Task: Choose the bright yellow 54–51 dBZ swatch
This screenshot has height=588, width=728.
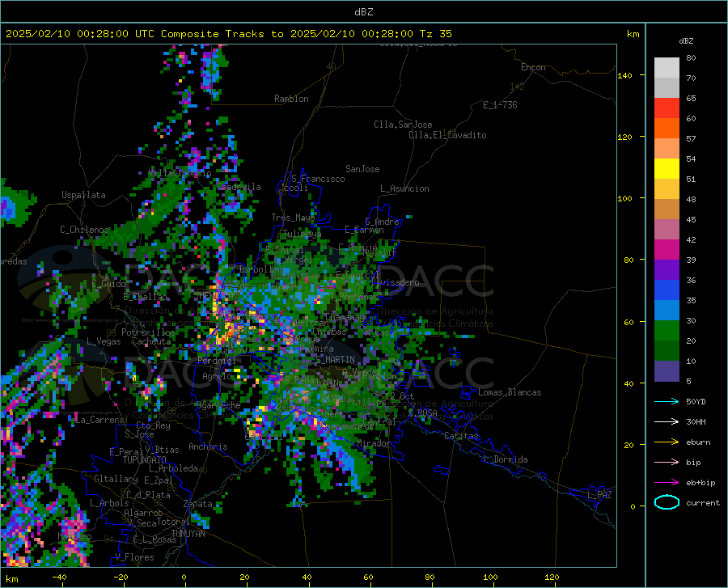Action: pos(667,169)
